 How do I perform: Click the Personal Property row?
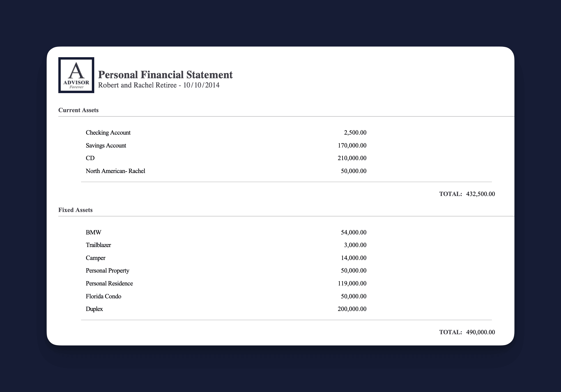pos(107,270)
